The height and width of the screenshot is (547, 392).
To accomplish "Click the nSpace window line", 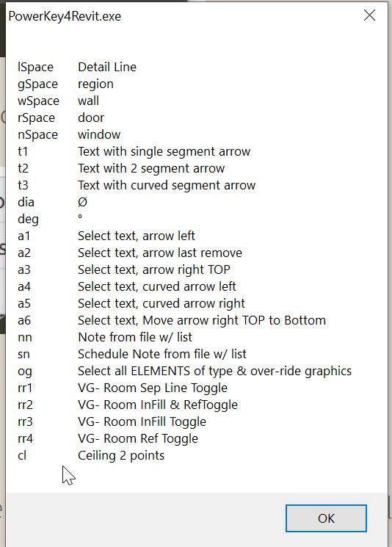I will 69,134.
